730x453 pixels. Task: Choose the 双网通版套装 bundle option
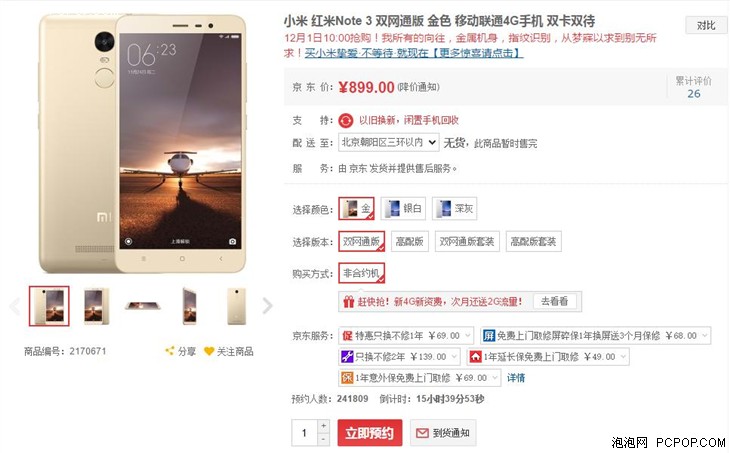[x=467, y=241]
